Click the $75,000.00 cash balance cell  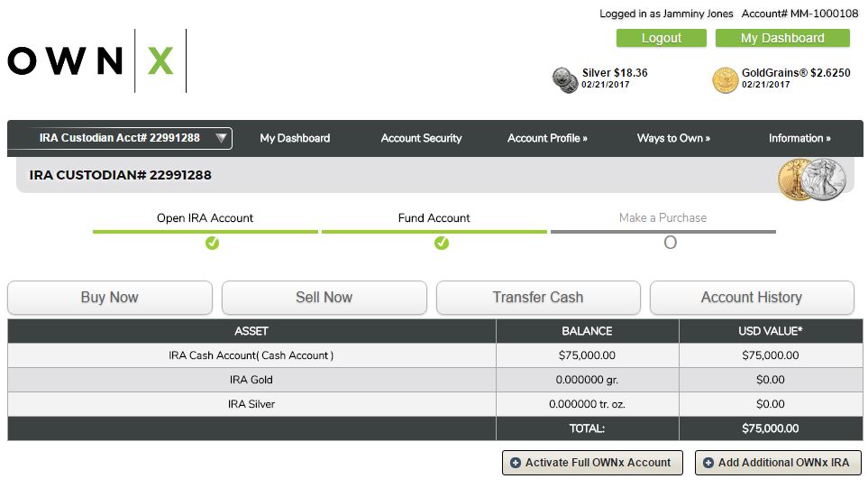pos(588,355)
